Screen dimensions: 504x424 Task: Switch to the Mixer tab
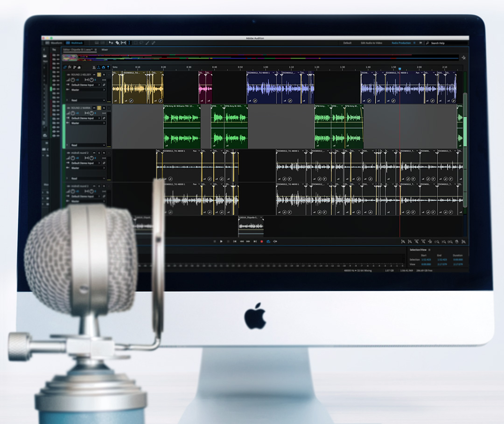(105, 49)
